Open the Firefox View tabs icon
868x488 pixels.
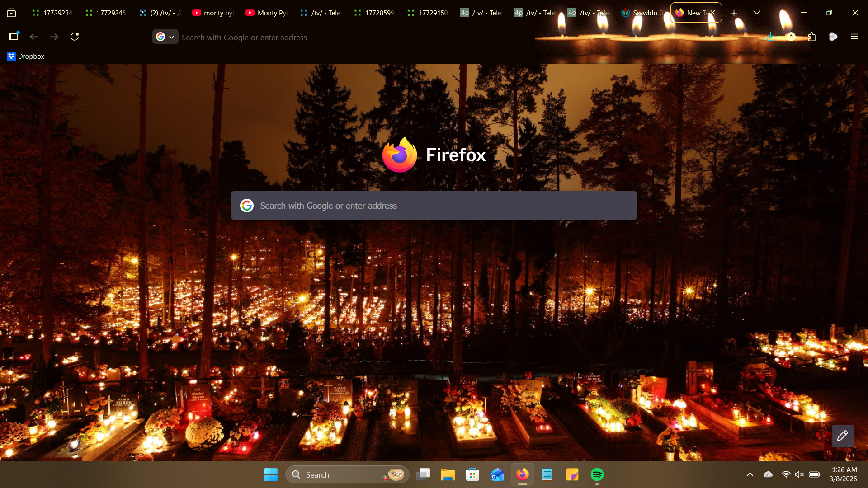11,13
